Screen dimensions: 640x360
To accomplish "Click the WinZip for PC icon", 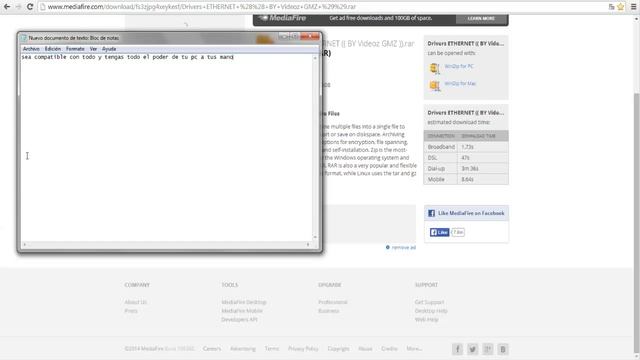I will click(x=435, y=68).
